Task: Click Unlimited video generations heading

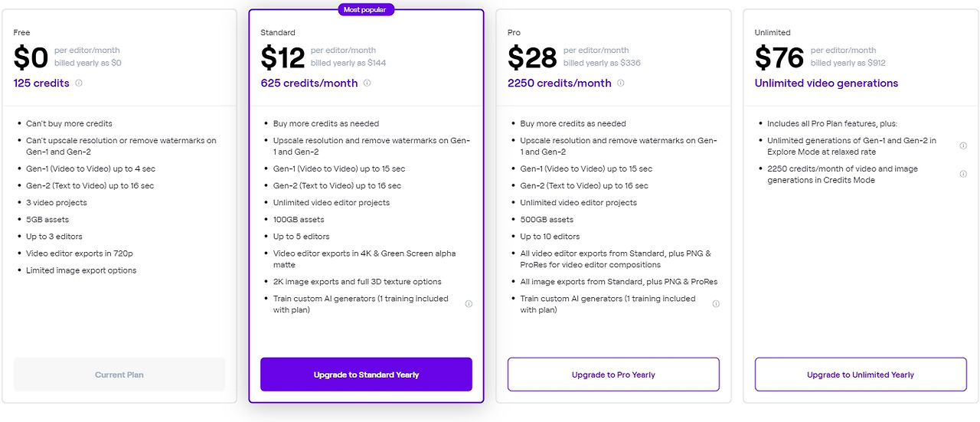Action: [826, 83]
